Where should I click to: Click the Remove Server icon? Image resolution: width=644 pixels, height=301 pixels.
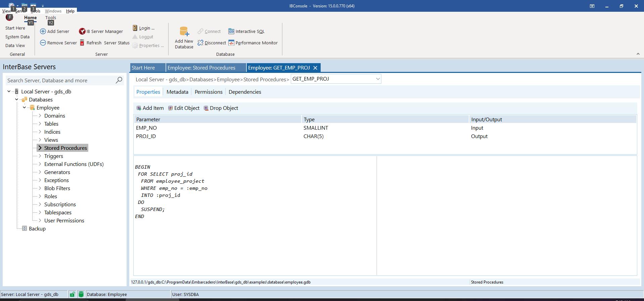tap(43, 43)
